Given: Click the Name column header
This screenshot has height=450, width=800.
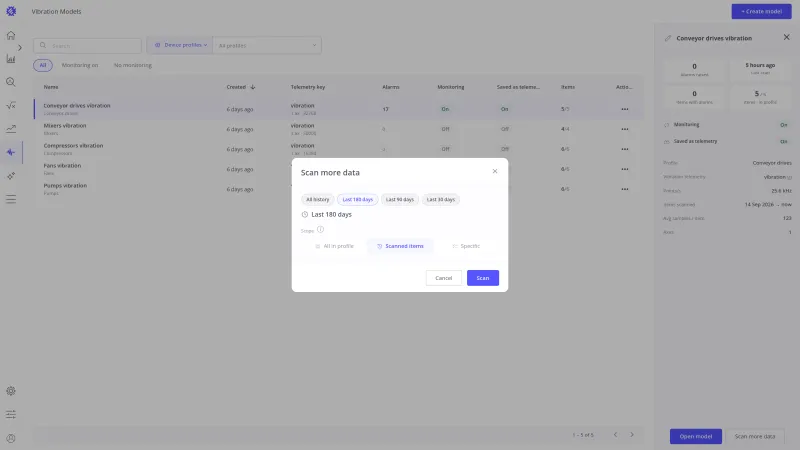Looking at the screenshot, I should [x=51, y=87].
